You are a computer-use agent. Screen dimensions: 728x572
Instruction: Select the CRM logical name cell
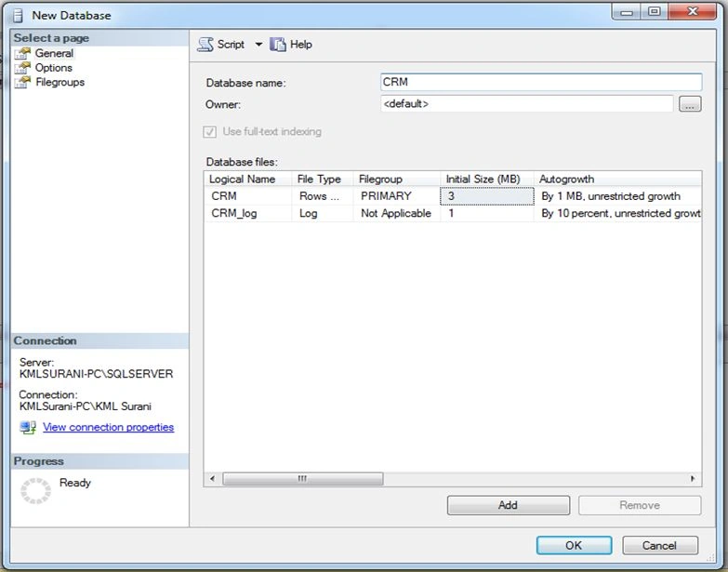tap(247, 196)
